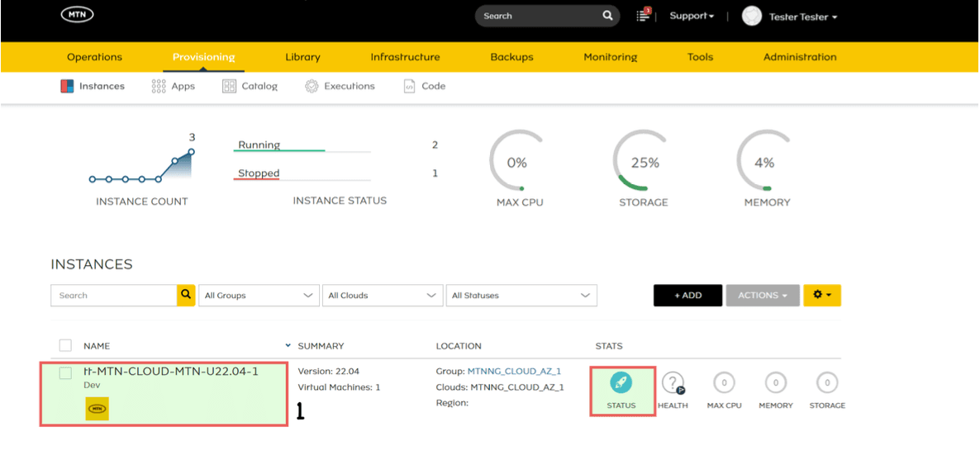Open the Monitoring menu
Viewport: 980px width, 455px height.
click(x=610, y=57)
